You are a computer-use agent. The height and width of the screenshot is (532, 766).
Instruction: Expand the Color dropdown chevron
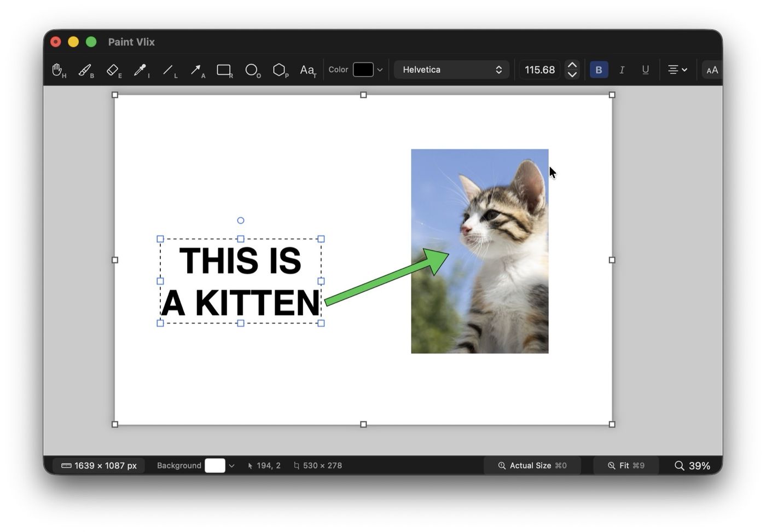[380, 70]
